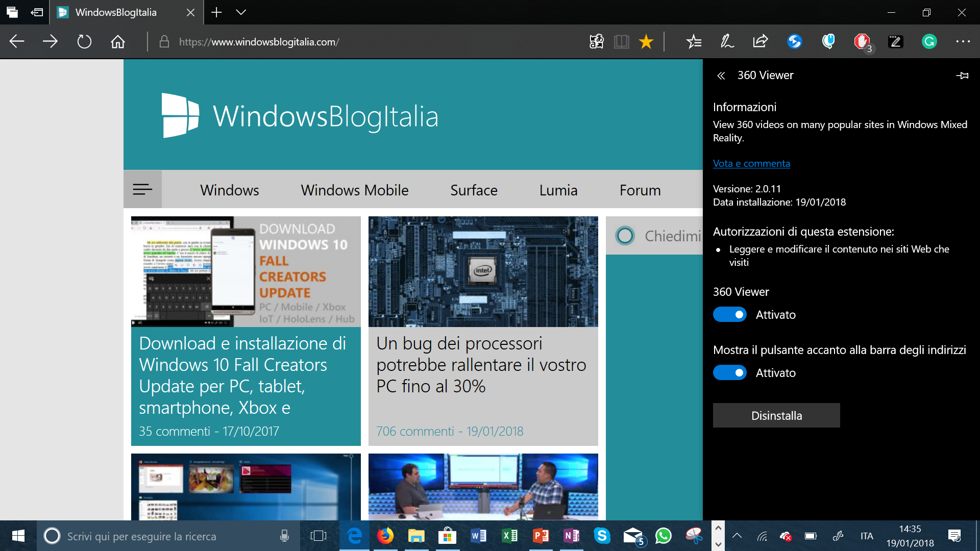Viewport: 980px width, 551px height.
Task: Open the blue globe extension icon
Action: coord(794,41)
